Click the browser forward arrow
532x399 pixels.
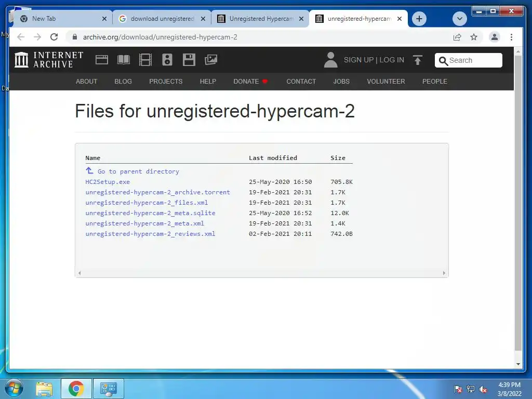[x=37, y=37]
